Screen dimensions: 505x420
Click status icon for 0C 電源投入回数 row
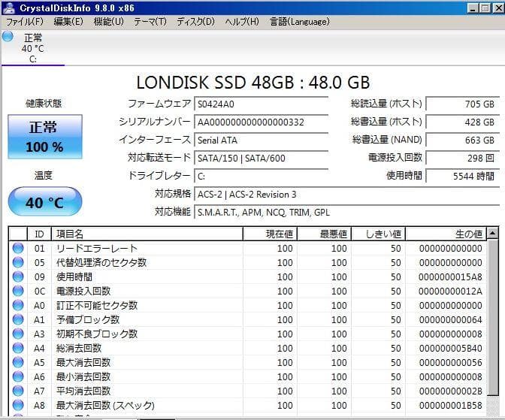pyautogui.click(x=18, y=291)
